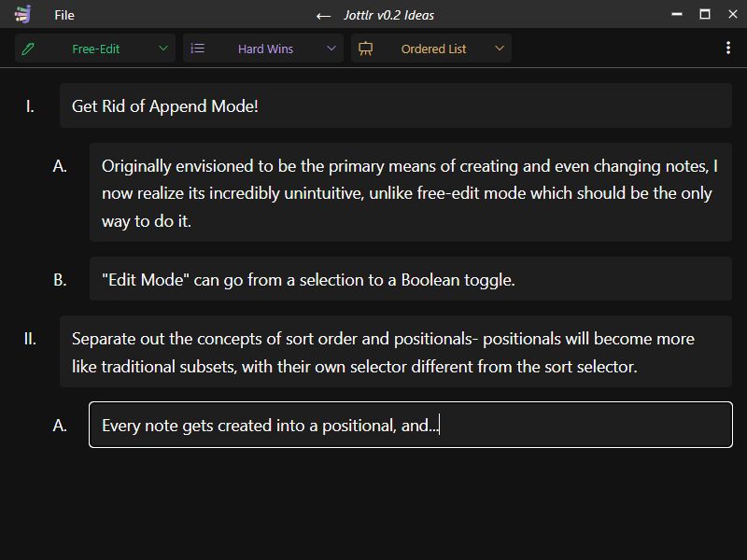
Task: Minimize the Jottlr window
Action: [677, 14]
